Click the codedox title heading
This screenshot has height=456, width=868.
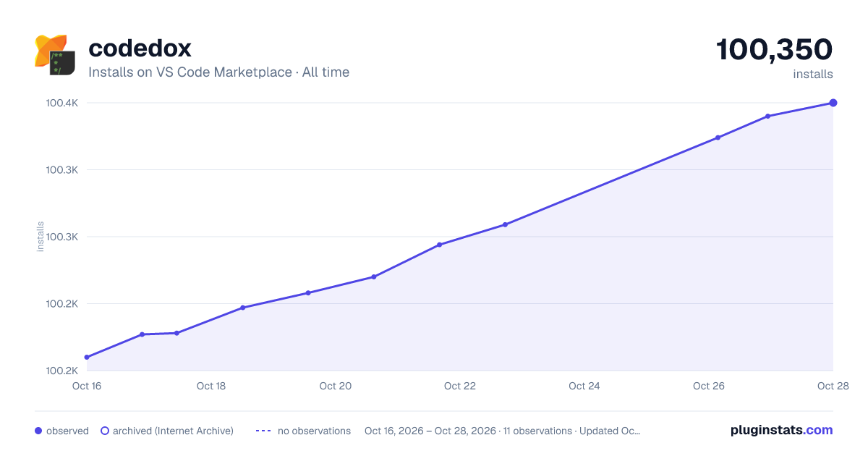pos(140,48)
